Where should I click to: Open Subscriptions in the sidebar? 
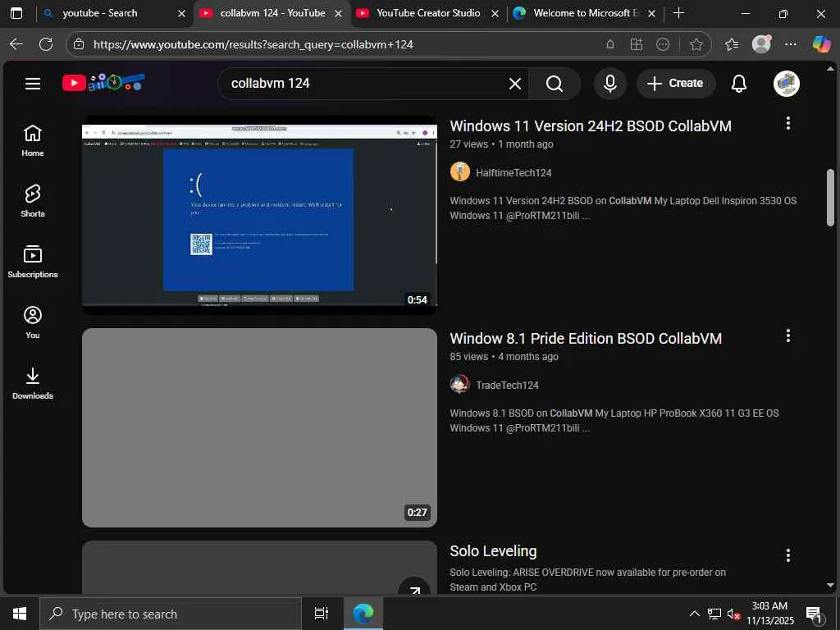[x=33, y=262]
